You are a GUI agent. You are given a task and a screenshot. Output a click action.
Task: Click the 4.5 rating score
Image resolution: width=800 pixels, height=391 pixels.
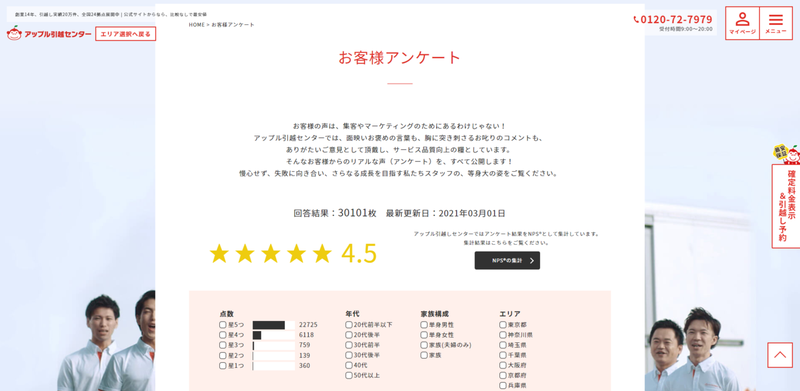pyautogui.click(x=359, y=253)
